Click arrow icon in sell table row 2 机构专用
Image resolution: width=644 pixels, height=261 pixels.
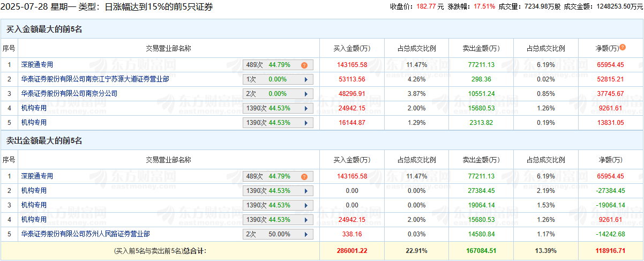point(306,191)
